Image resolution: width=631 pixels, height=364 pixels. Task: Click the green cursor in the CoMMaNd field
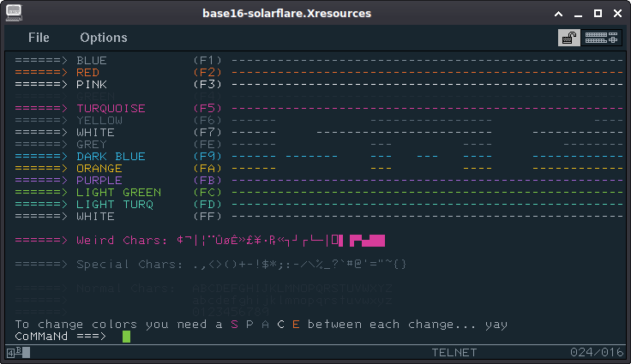pos(126,337)
